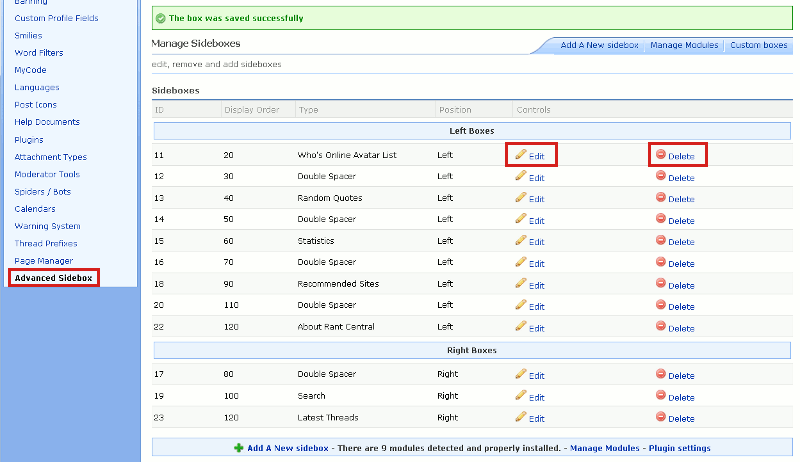Click the green plus icon at bottom

238,448
